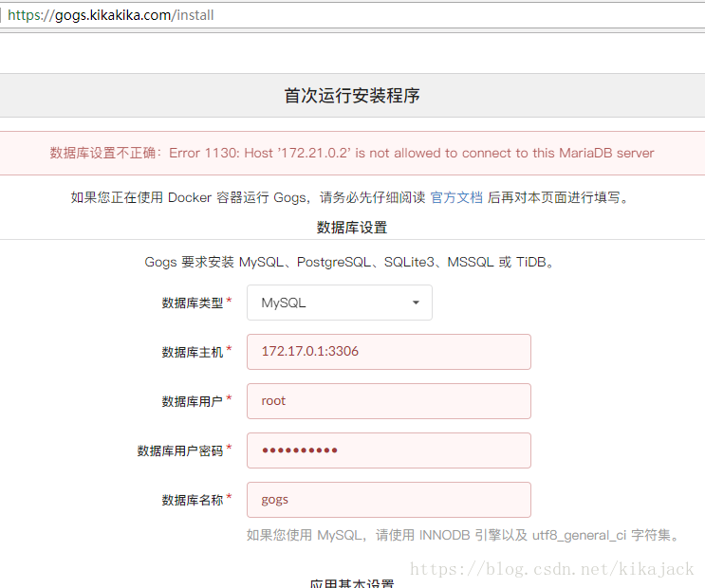Image resolution: width=705 pixels, height=588 pixels.
Task: Click the 应用基本设置 section heading
Action: (x=352, y=583)
